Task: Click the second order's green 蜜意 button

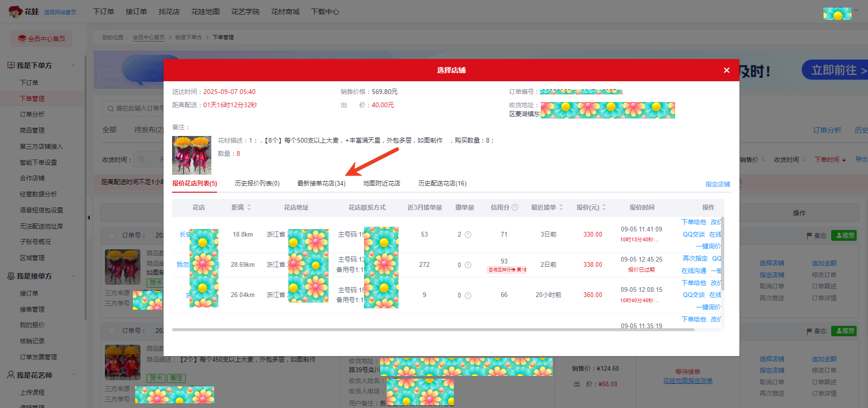Action: click(844, 331)
